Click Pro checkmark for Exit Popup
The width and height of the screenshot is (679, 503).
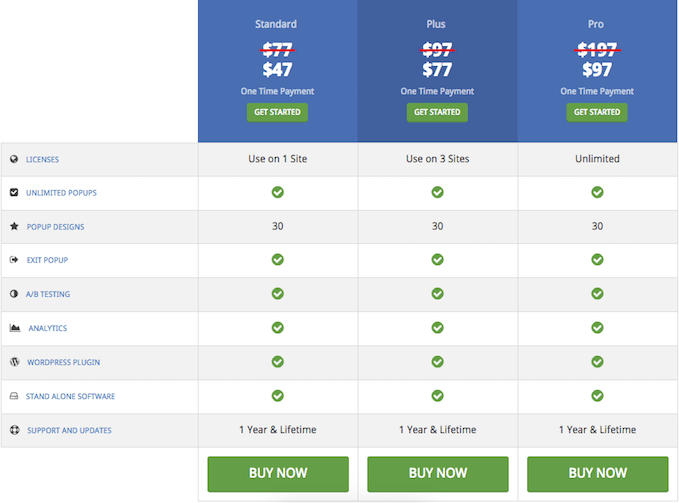pos(597,260)
